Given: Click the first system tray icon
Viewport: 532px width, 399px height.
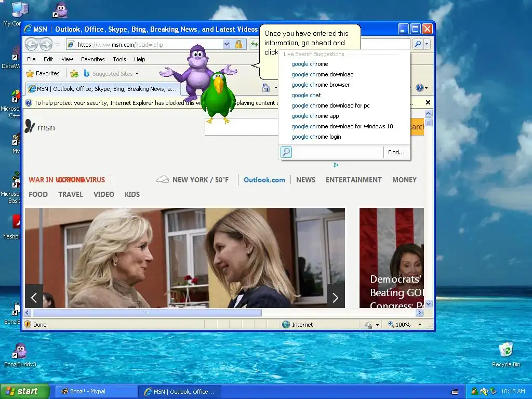Looking at the screenshot, I should coord(475,392).
